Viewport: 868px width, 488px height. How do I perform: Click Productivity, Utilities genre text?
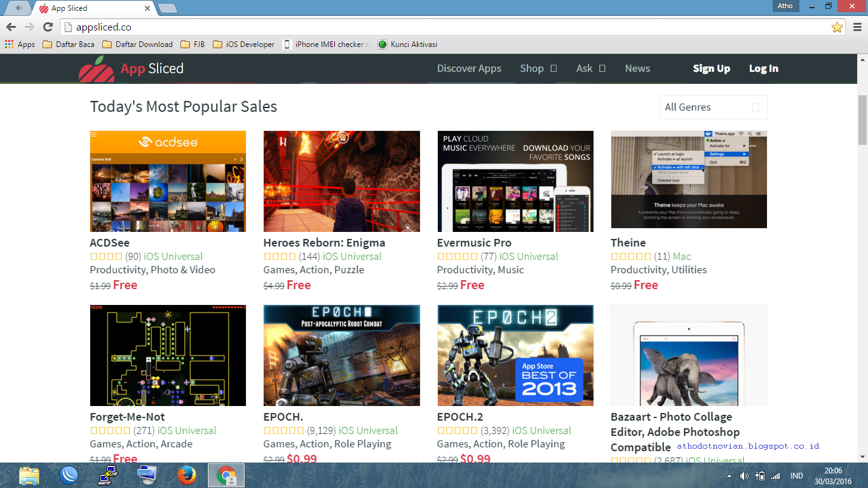click(x=658, y=270)
